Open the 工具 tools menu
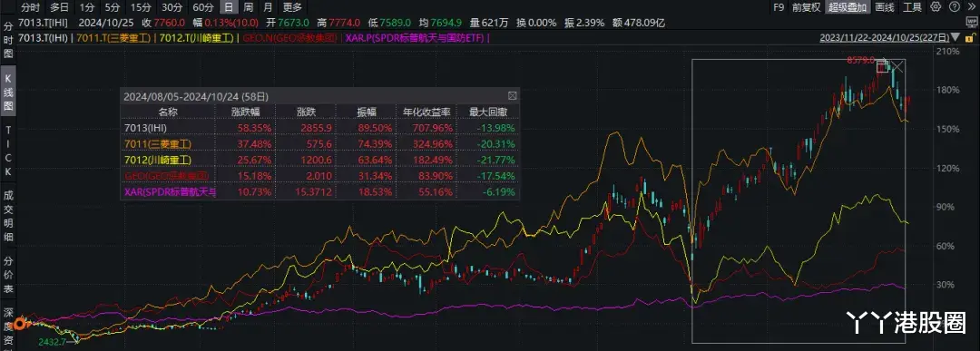 click(913, 7)
